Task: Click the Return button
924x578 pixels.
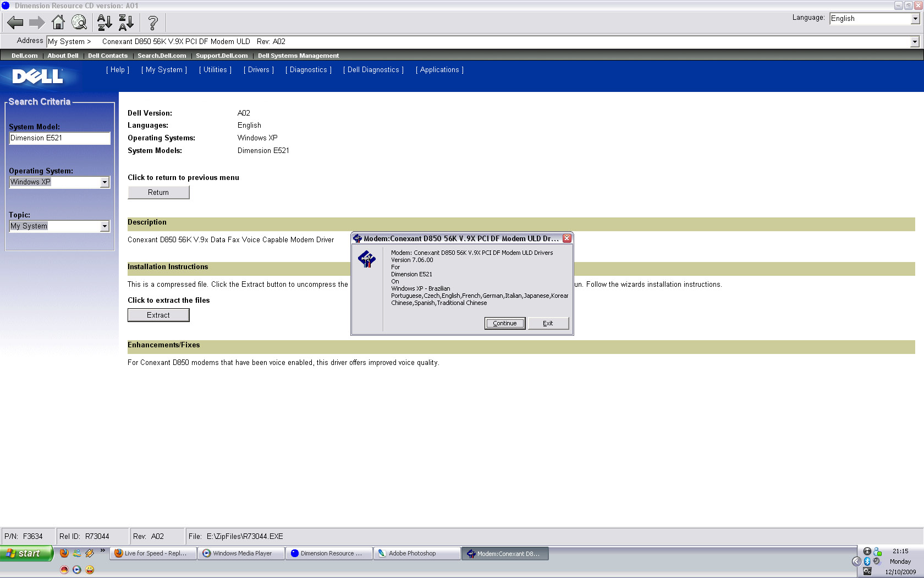Action: pos(158,193)
